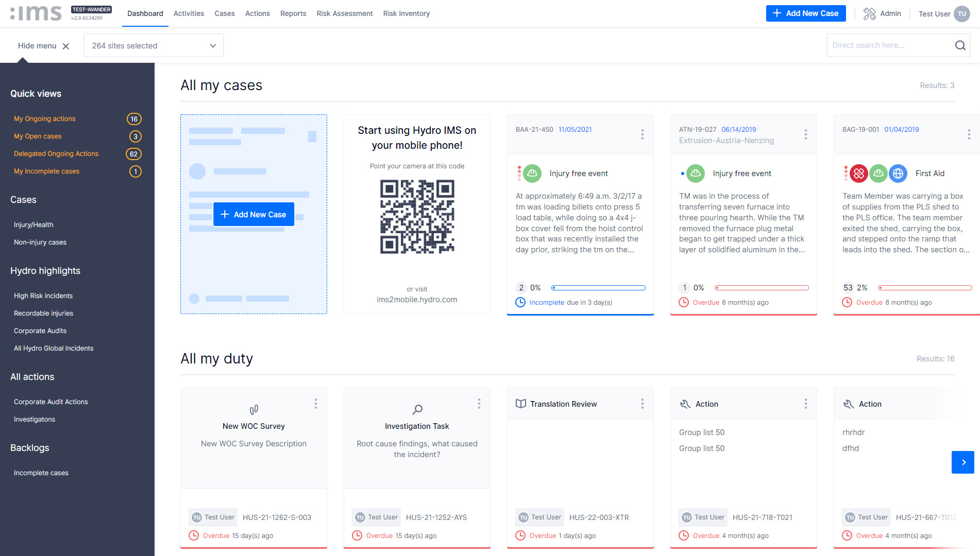The height and width of the screenshot is (556, 980).
Task: Hide the side menu
Action: 43,46
